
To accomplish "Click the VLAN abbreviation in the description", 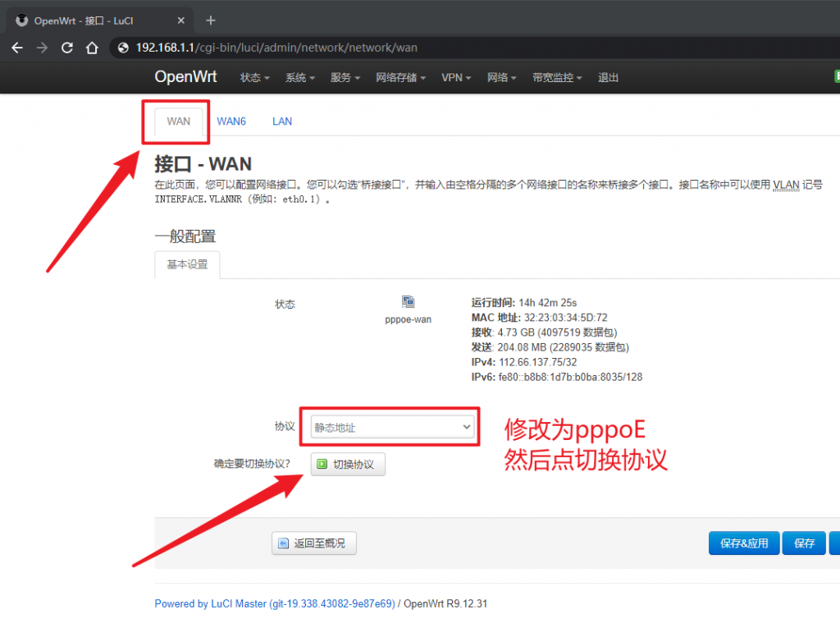I will 786,185.
